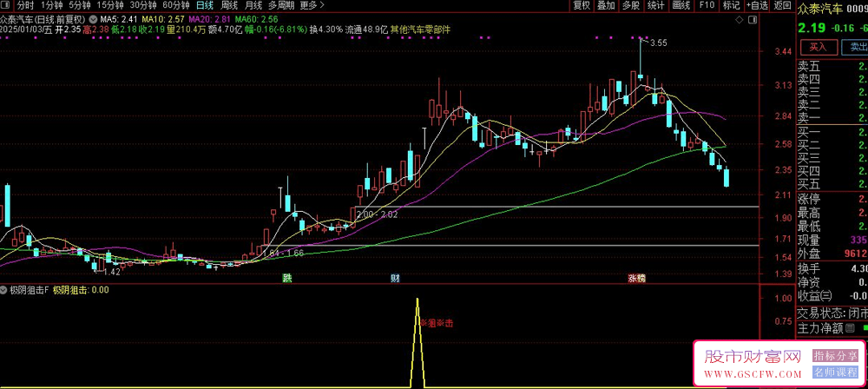Click the 1.42 low price label
This screenshot has height=389, width=868.
(112, 272)
